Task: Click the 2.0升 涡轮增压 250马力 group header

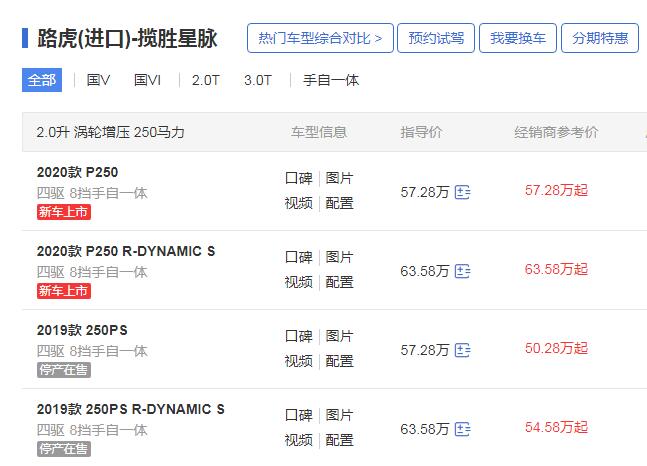Action: click(x=111, y=132)
